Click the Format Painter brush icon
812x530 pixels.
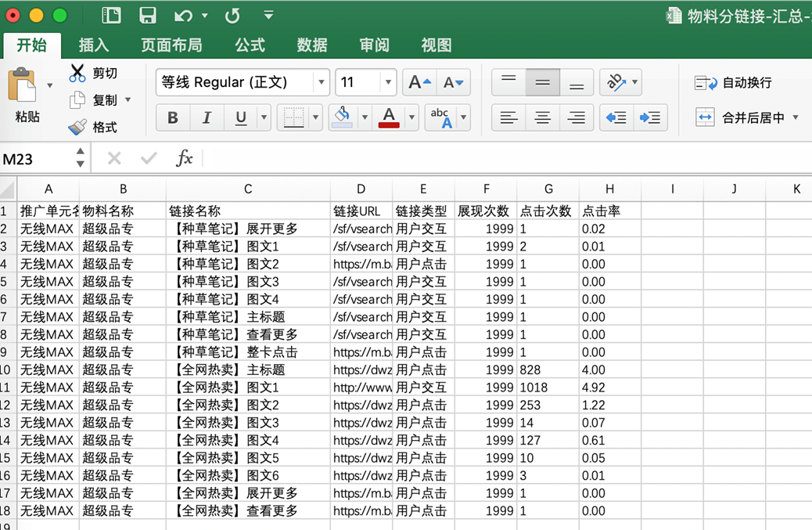[77, 127]
